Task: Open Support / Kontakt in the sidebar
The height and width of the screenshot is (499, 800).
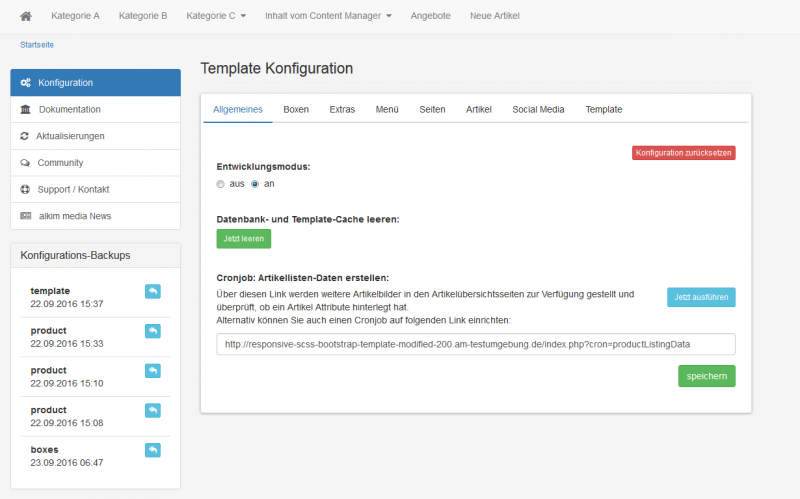Action: click(x=95, y=189)
